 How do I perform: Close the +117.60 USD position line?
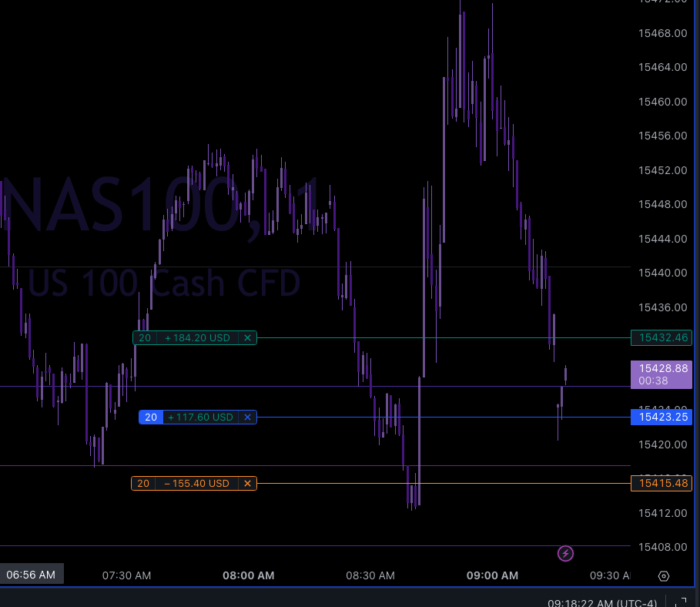point(247,418)
